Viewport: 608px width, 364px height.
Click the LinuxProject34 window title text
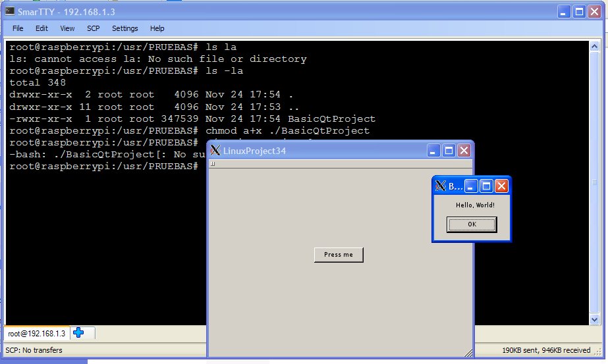click(254, 151)
